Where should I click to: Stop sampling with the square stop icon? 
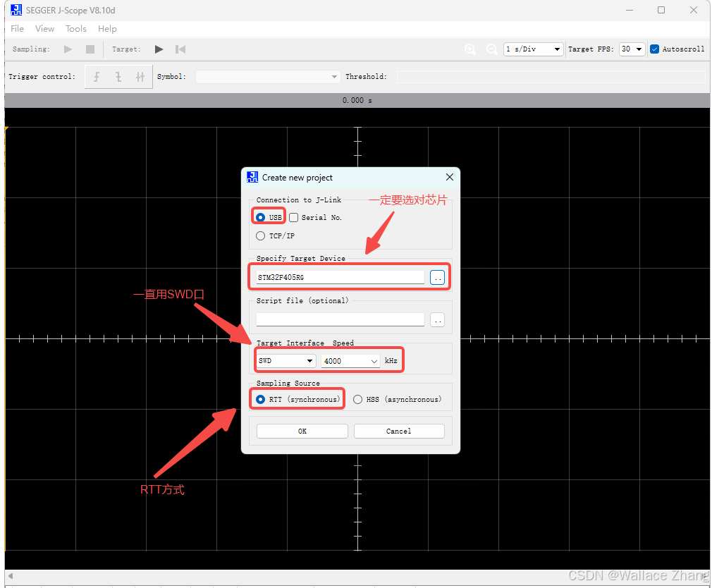tap(90, 49)
